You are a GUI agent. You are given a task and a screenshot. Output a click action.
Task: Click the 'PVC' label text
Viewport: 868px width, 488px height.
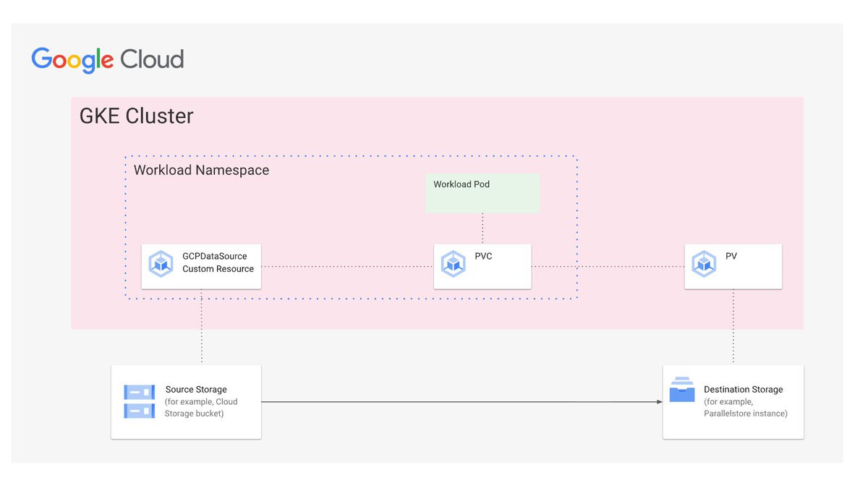point(483,256)
